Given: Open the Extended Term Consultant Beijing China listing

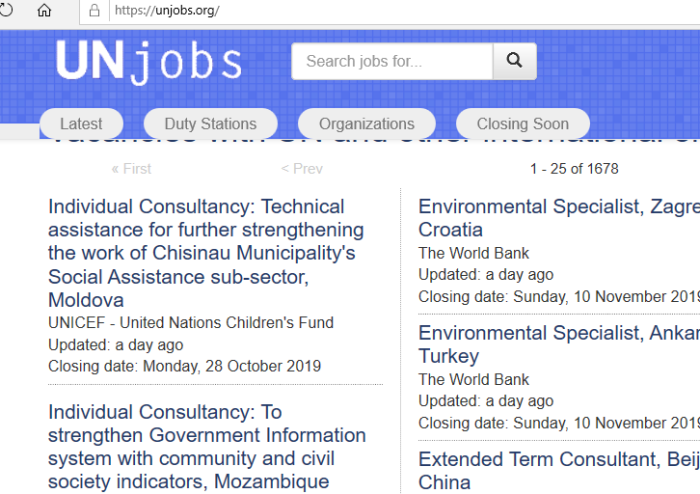Looking at the screenshot, I should (x=559, y=470).
